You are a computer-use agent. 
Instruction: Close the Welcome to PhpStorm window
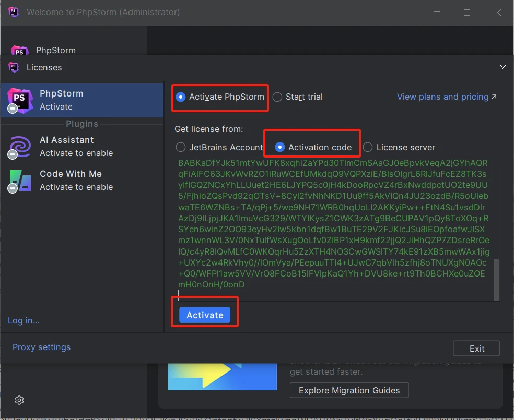498,13
